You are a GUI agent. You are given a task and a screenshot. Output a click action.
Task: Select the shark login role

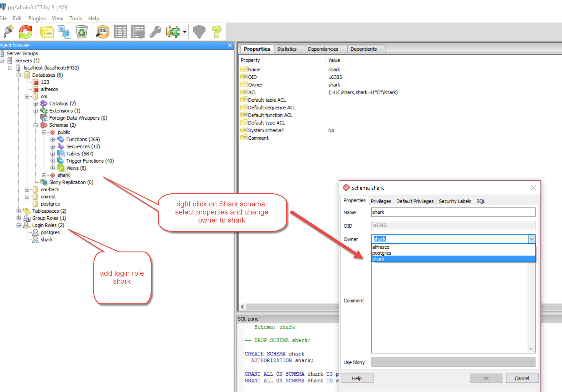click(47, 240)
